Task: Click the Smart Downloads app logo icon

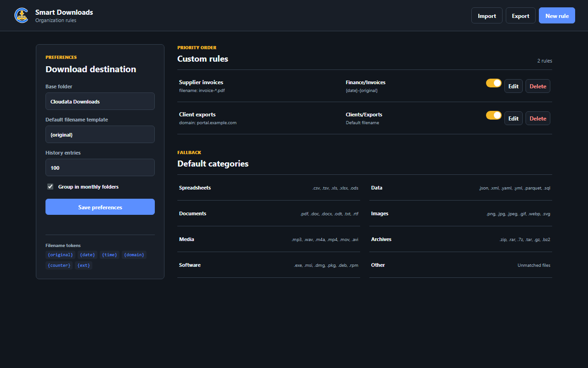Action: (22, 16)
